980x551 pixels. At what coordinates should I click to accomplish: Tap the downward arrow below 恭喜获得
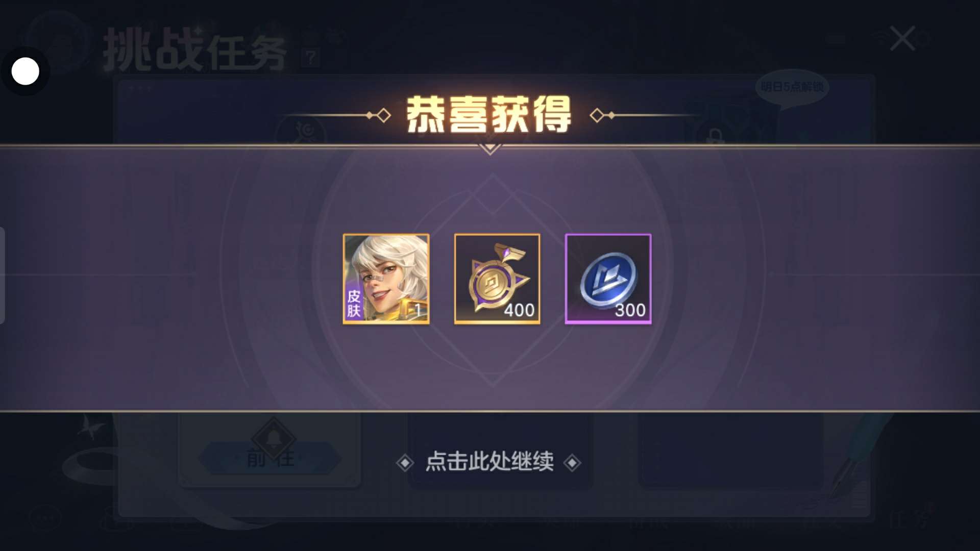tap(490, 149)
